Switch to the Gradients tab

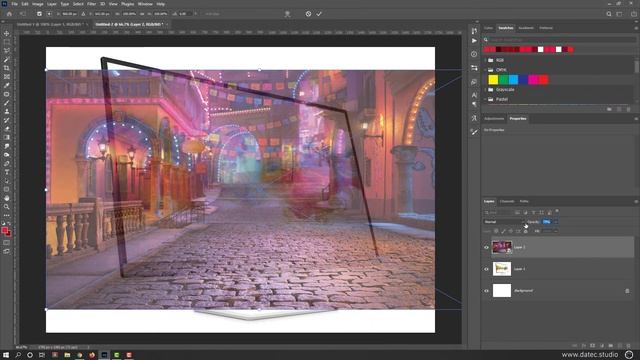coord(526,28)
